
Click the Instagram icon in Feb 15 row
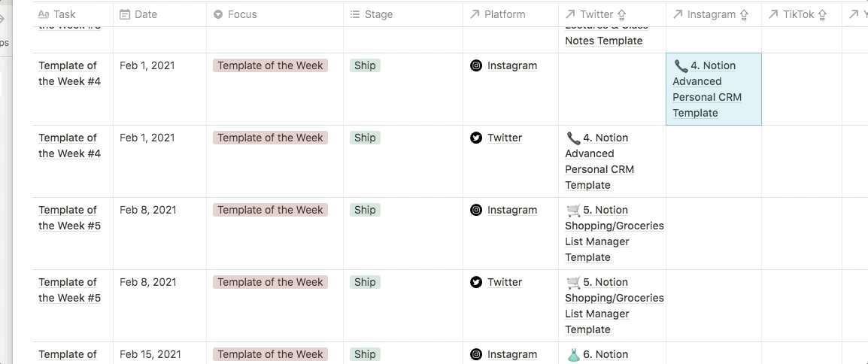[x=476, y=354]
